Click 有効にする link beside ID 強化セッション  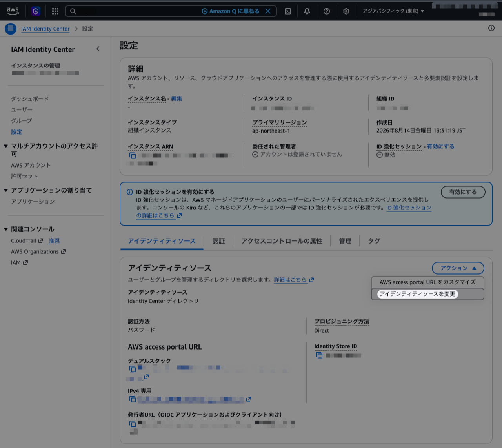coord(440,146)
